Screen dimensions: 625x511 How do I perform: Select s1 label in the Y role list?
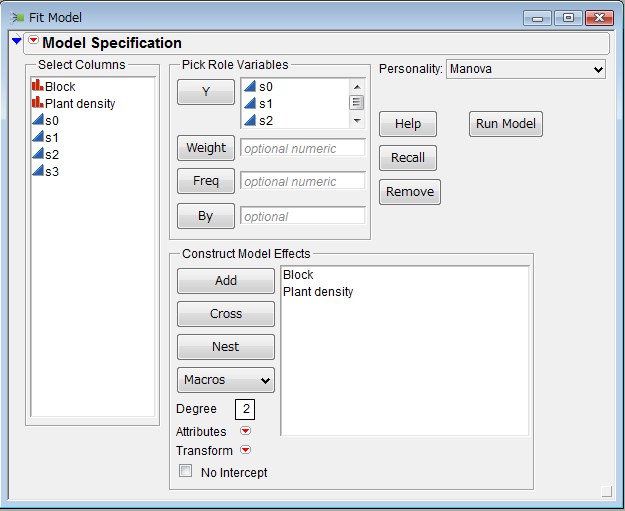pyautogui.click(x=266, y=104)
